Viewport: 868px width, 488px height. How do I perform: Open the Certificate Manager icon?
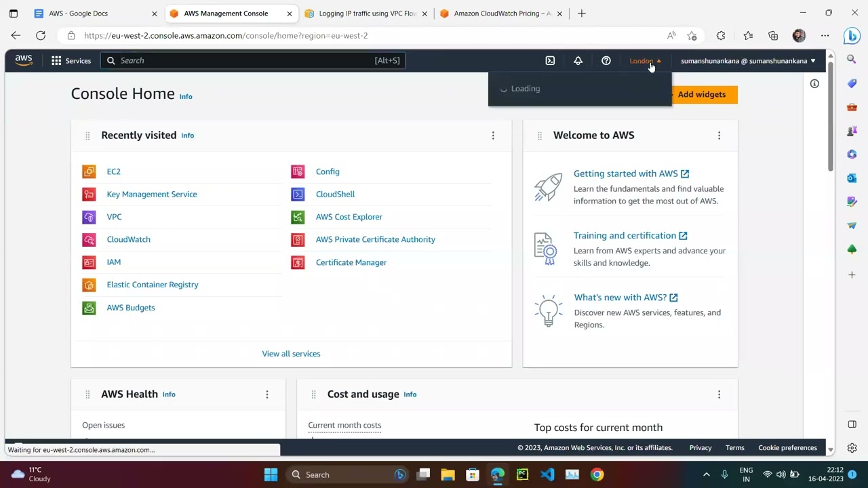[x=298, y=262]
